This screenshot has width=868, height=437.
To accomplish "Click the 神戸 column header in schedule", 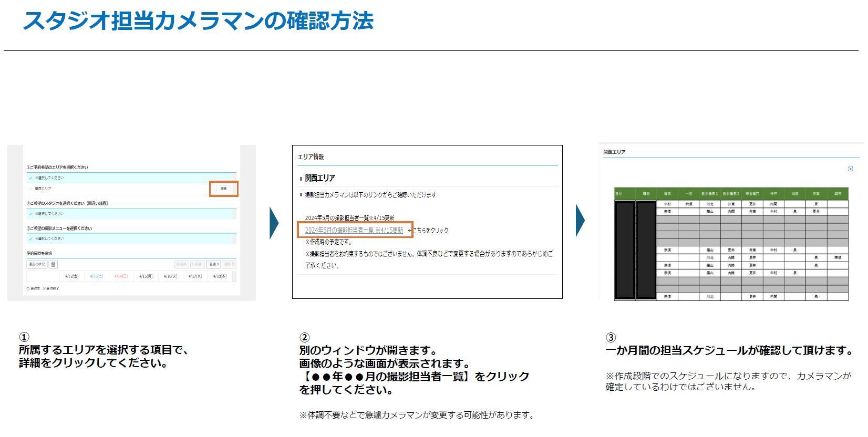I will point(773,194).
